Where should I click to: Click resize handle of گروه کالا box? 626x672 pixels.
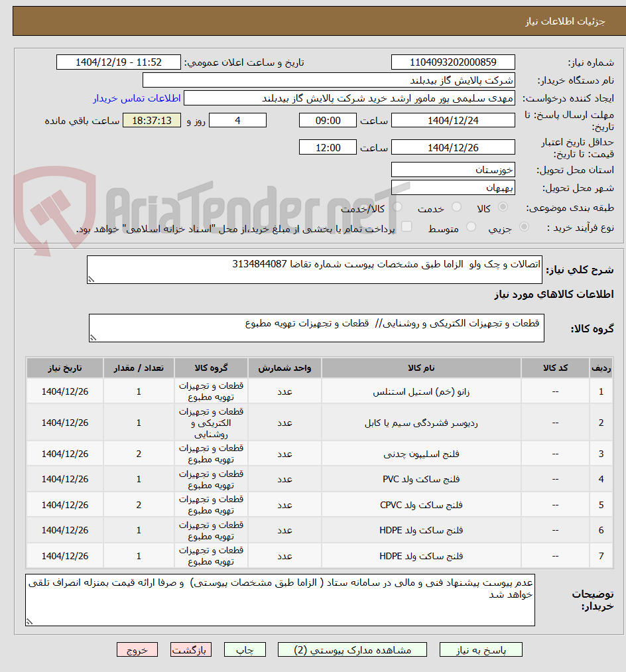[93, 338]
